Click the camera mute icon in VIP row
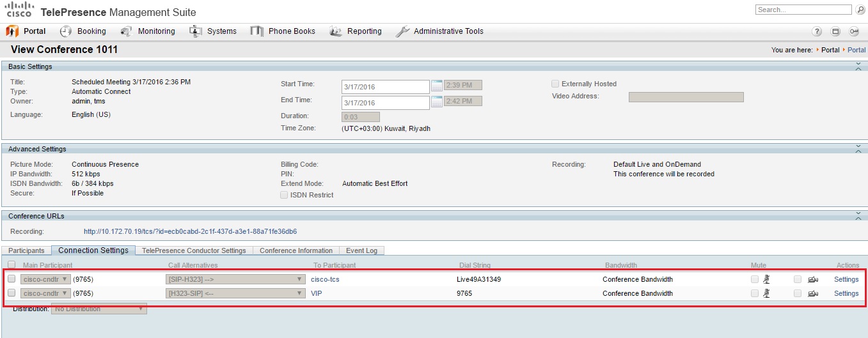The height and width of the screenshot is (338, 868). click(x=813, y=293)
